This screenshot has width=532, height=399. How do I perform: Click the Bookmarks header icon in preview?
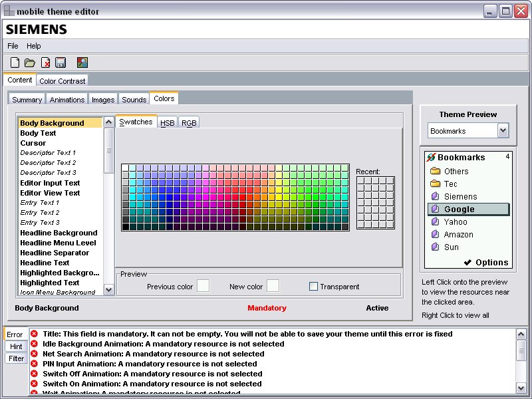[x=431, y=157]
